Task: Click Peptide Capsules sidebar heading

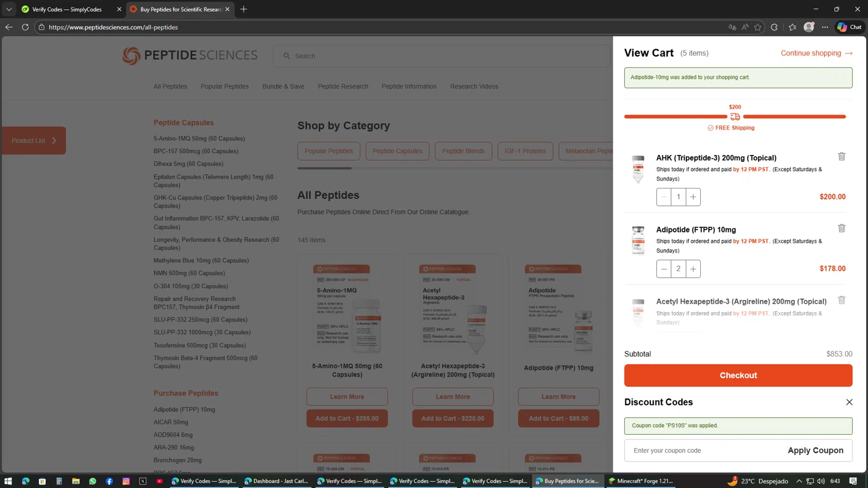Action: click(183, 123)
